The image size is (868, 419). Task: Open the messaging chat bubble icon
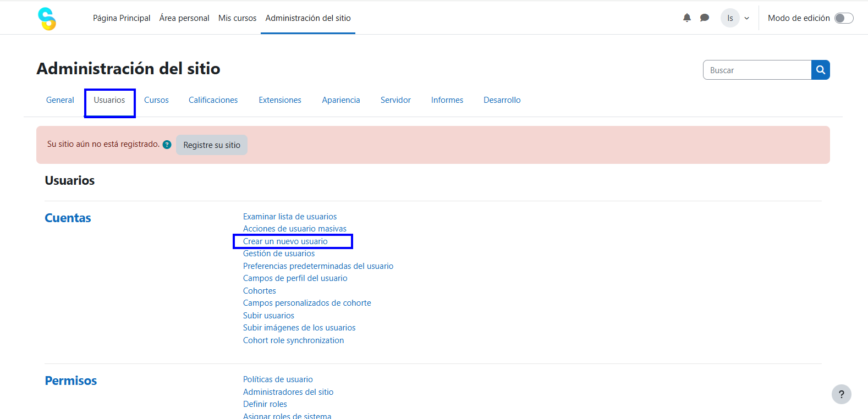click(704, 18)
